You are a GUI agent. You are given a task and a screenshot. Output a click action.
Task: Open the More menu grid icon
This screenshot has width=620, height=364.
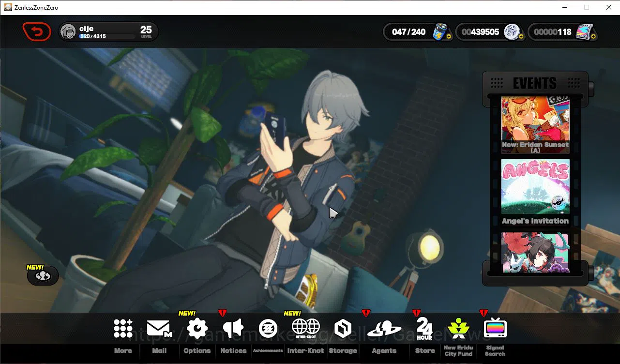click(123, 328)
